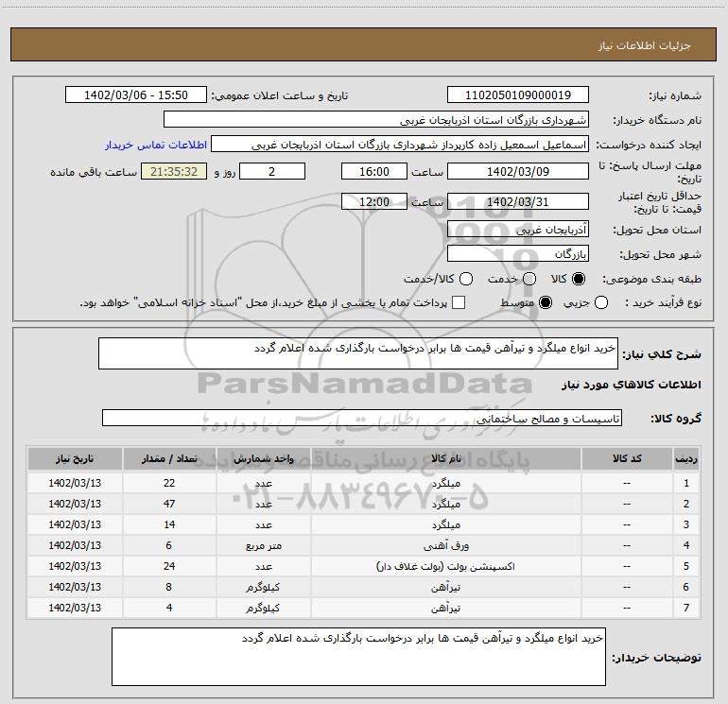Click unit متر مربع in row 4
Image resolution: width=728 pixels, height=704 pixels.
coord(263,546)
